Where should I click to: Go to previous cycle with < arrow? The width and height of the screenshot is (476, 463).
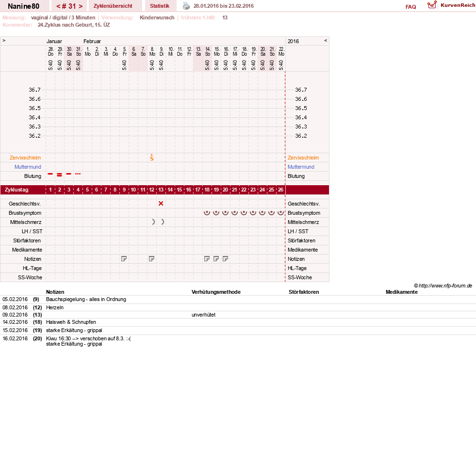coord(58,6)
